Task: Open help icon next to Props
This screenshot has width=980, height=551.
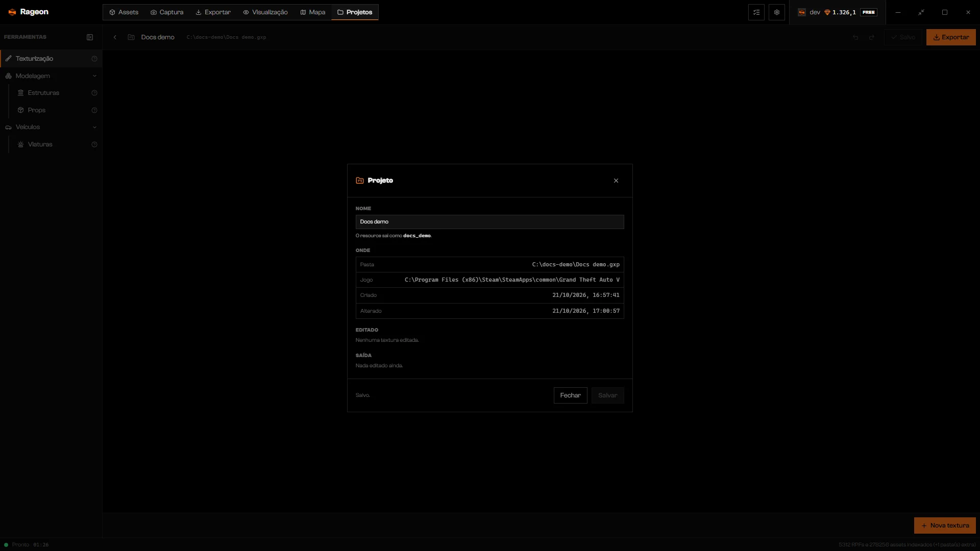Action: pyautogui.click(x=94, y=110)
